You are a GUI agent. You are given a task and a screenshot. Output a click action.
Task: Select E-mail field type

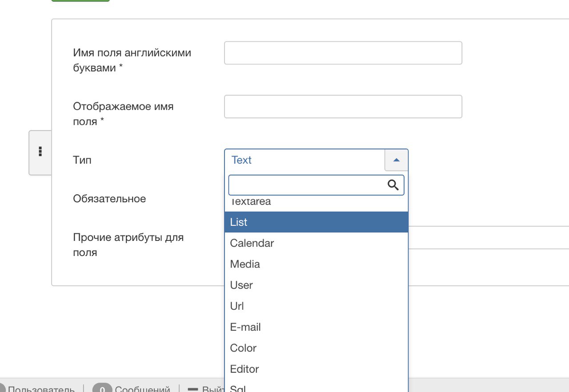point(316,327)
